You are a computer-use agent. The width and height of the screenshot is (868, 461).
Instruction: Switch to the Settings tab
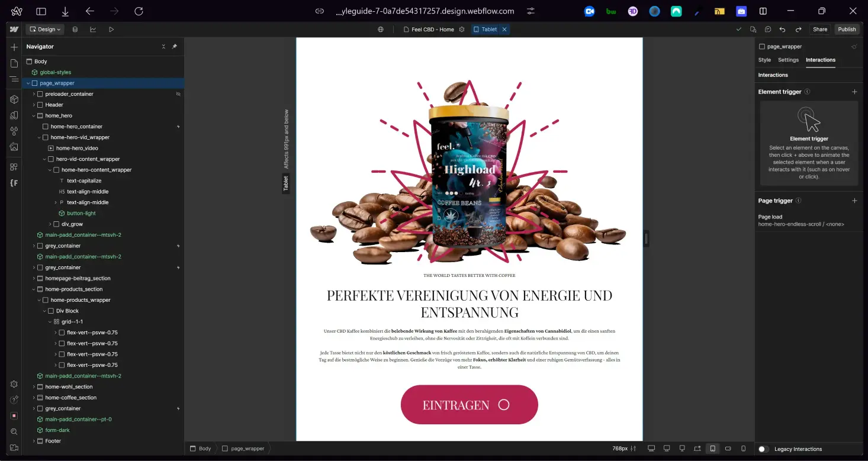tap(788, 60)
